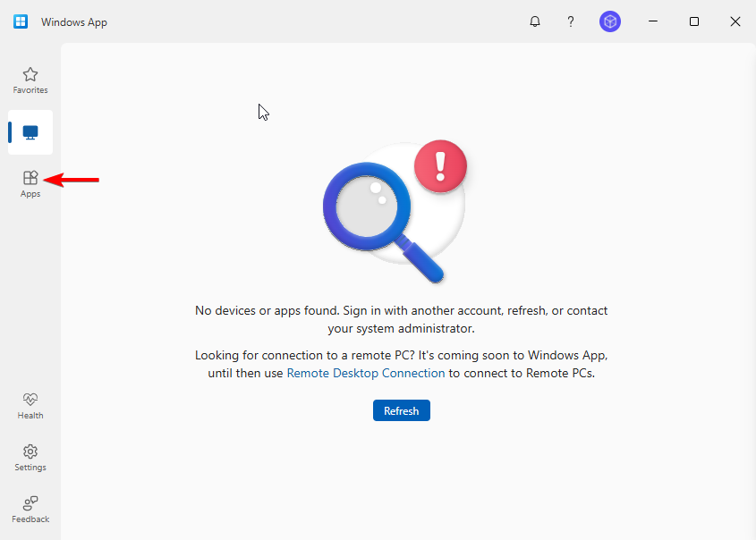756x540 pixels.
Task: Click the Refresh button
Action: tap(401, 410)
